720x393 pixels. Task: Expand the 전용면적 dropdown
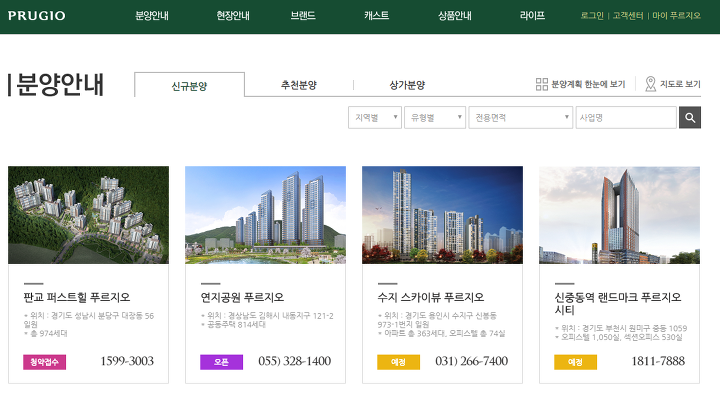click(520, 118)
